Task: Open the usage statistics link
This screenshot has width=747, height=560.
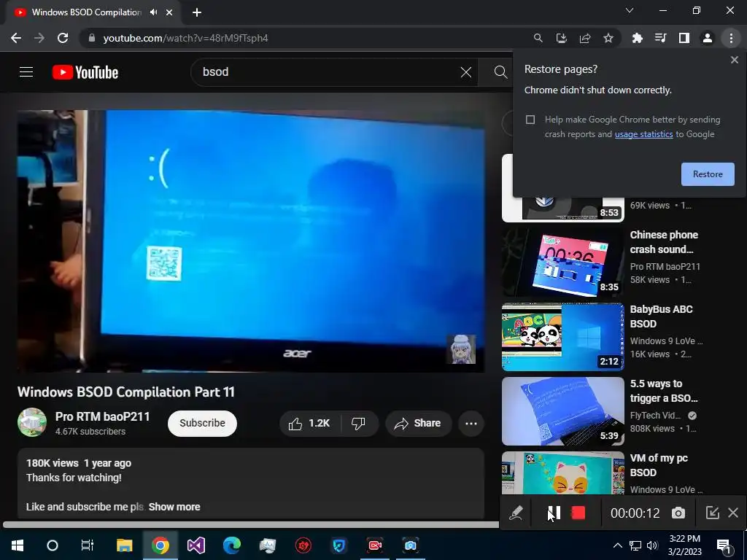Action: tap(643, 134)
